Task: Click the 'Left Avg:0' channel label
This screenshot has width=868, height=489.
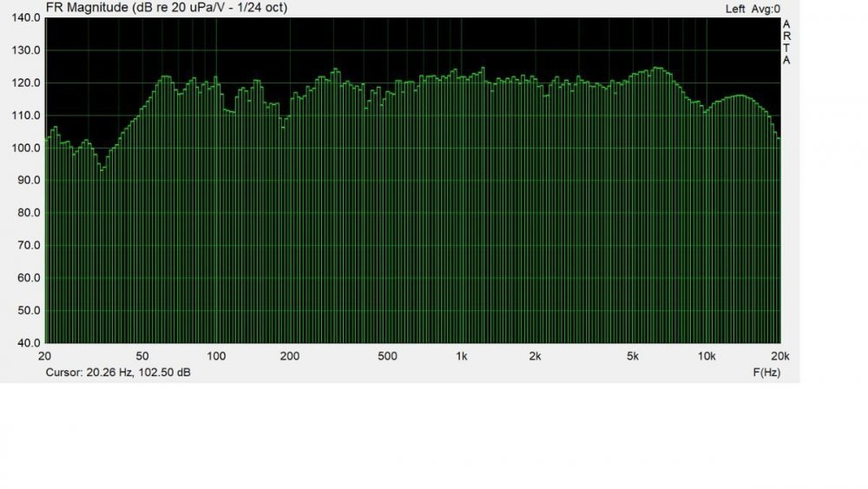Action: pos(752,8)
